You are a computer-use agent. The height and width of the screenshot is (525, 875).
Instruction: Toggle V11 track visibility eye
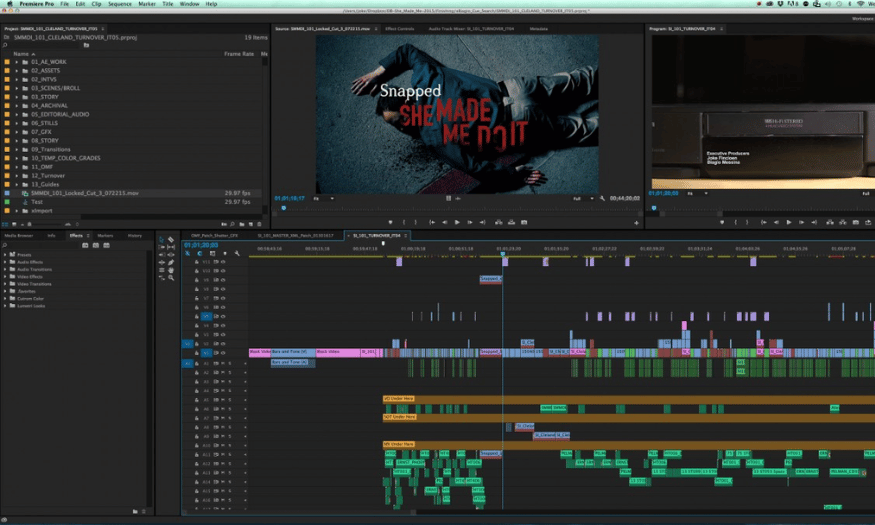tap(223, 262)
